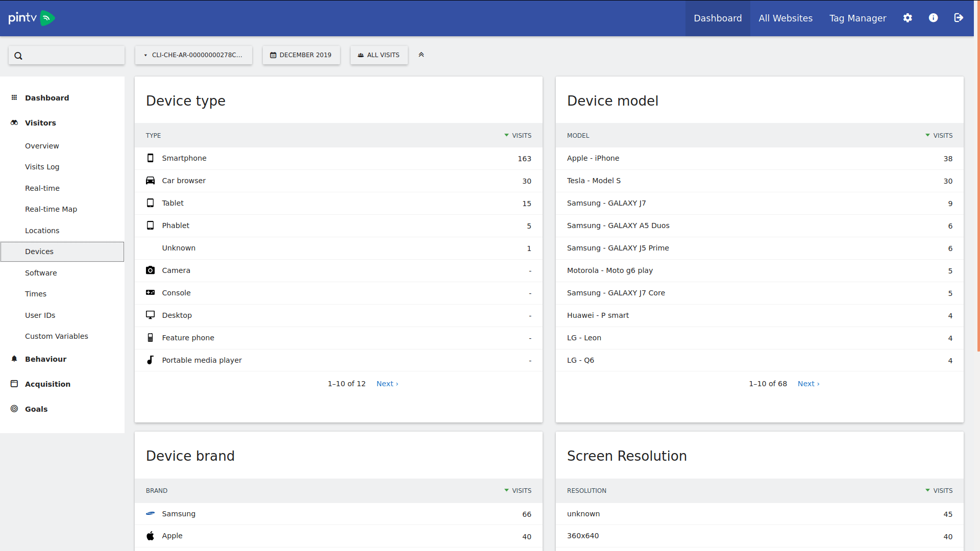Go to next Device model page
The width and height of the screenshot is (980, 551).
[x=808, y=384]
